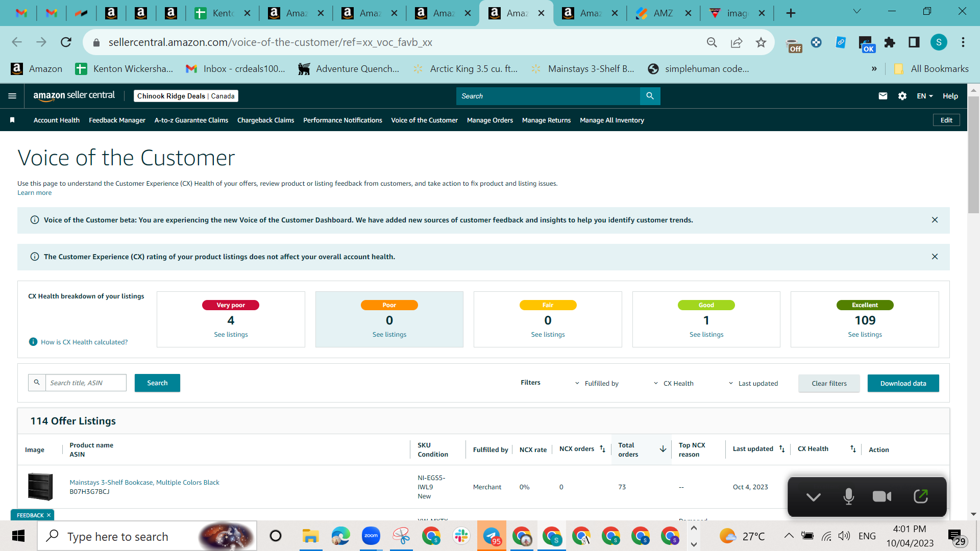This screenshot has width=980, height=551.
Task: Toggle microphone in floating meeting bar
Action: point(848,496)
